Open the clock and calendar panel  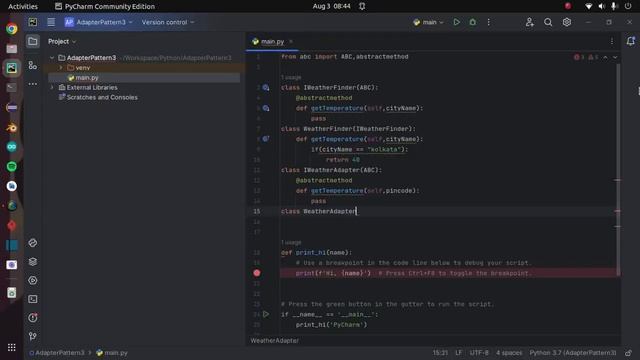pyautogui.click(x=331, y=6)
